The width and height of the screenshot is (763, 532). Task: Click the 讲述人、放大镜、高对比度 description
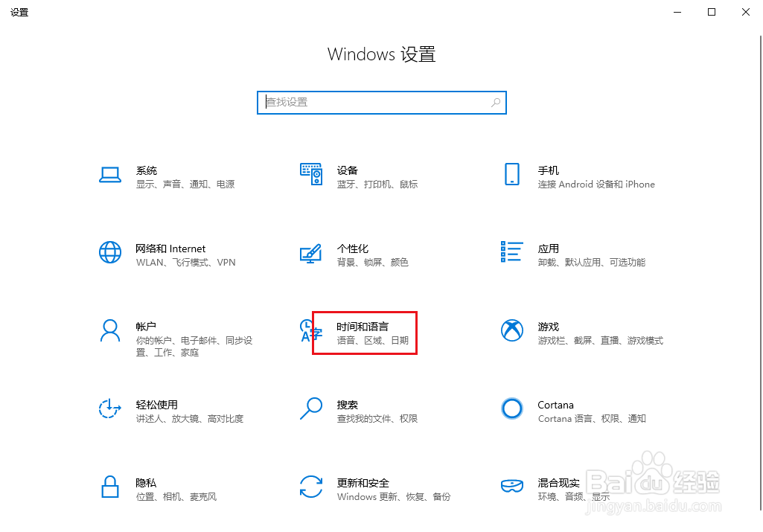point(190,419)
